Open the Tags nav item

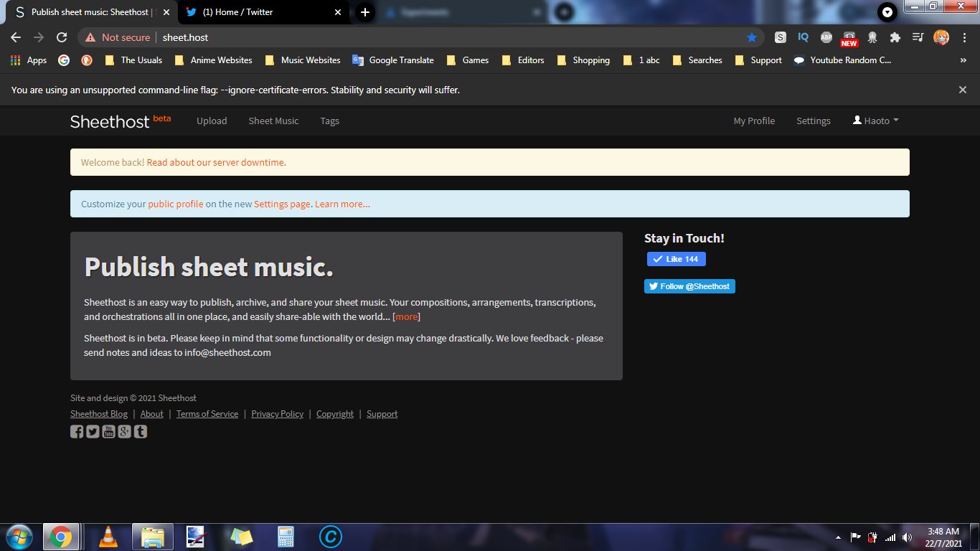click(330, 121)
